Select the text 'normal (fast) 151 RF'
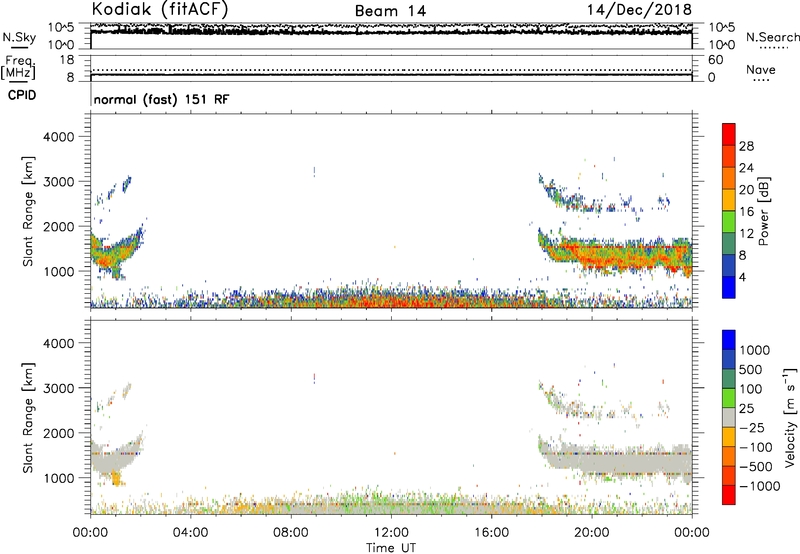The image size is (800, 554). point(161,99)
